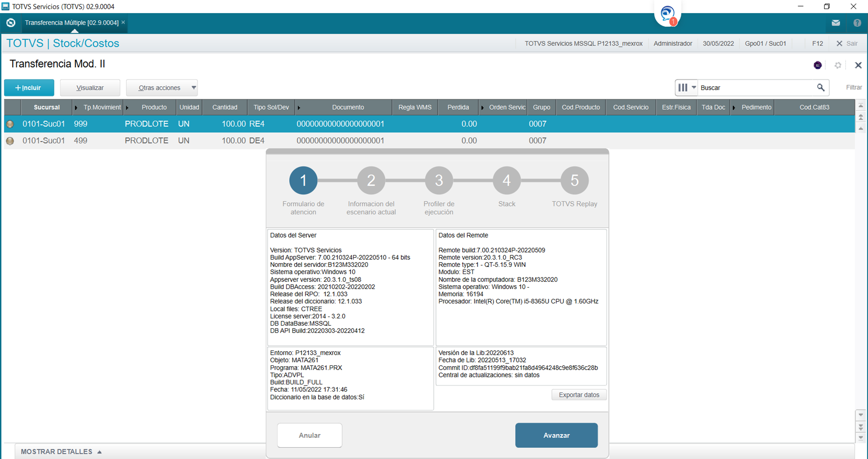Click the Sair exit button
868x459 pixels.
coord(847,43)
